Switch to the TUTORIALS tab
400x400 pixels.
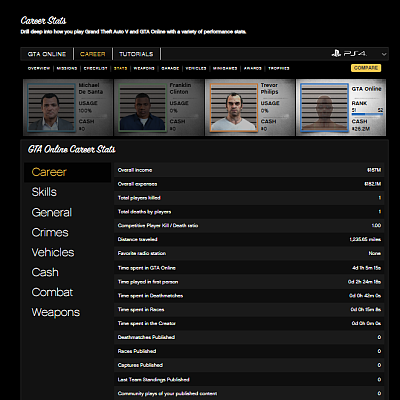136,54
